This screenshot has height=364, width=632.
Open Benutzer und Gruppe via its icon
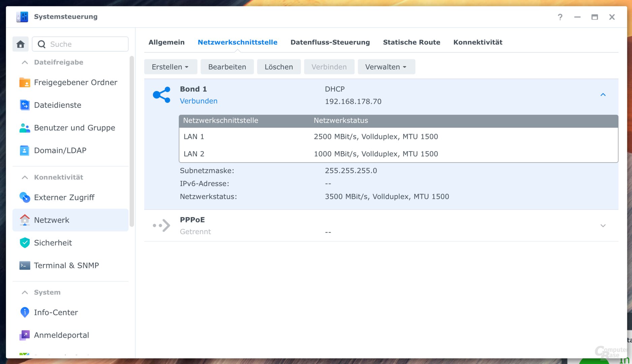pyautogui.click(x=25, y=127)
